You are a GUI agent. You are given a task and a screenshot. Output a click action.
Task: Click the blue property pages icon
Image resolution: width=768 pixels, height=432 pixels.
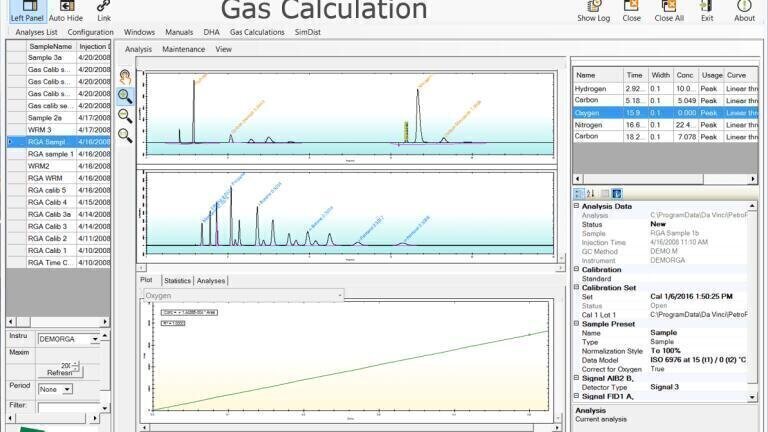(617, 193)
